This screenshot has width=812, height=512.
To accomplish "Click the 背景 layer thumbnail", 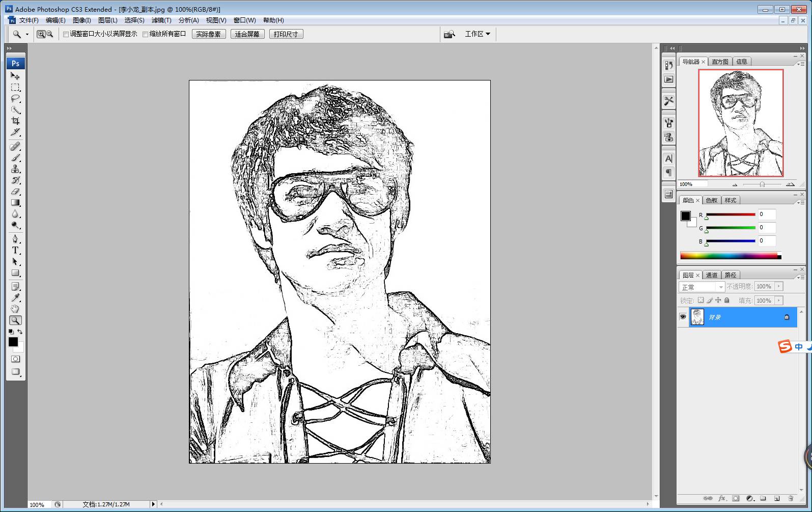I will tap(697, 317).
